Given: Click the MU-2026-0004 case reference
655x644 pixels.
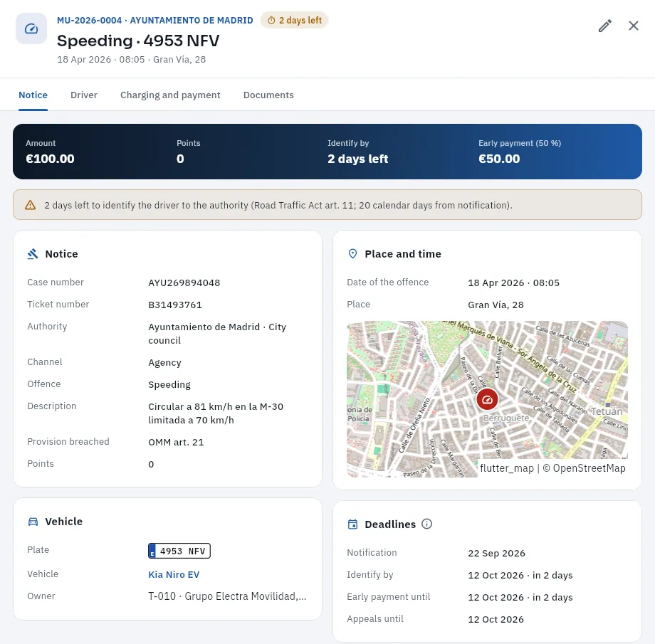Looking at the screenshot, I should (90, 21).
